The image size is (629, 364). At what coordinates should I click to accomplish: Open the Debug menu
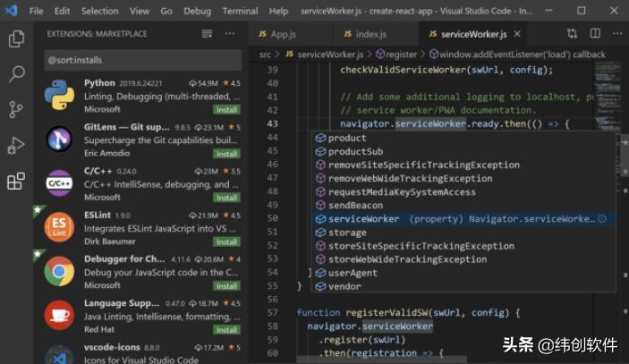198,11
